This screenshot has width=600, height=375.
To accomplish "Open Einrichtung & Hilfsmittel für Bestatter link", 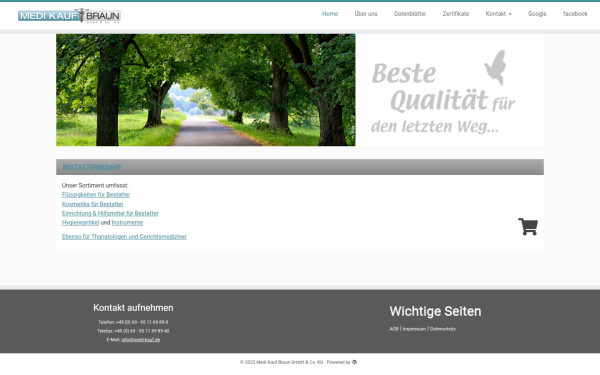I will click(x=110, y=213).
